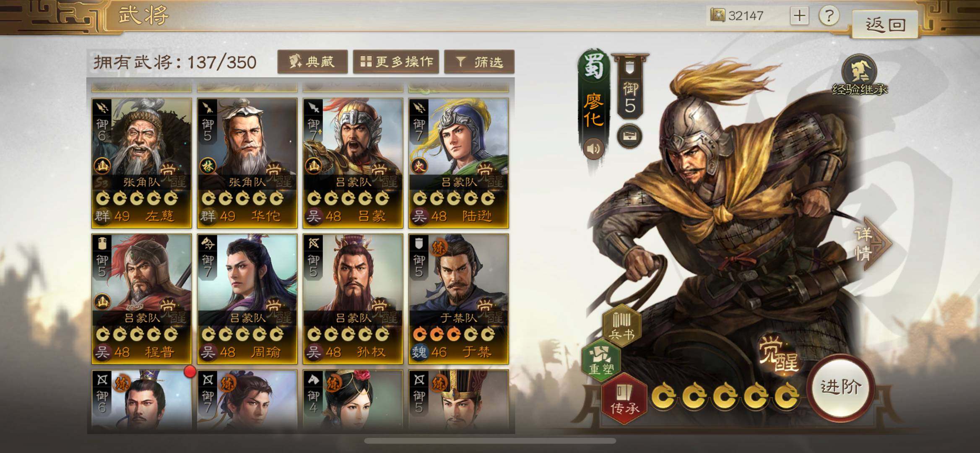980x453 pixels.
Task: Expand the 更多操作 menu
Action: 396,62
